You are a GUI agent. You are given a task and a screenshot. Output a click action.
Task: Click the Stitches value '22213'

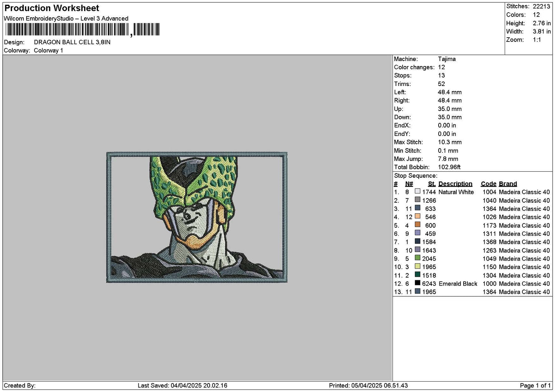coord(542,6)
